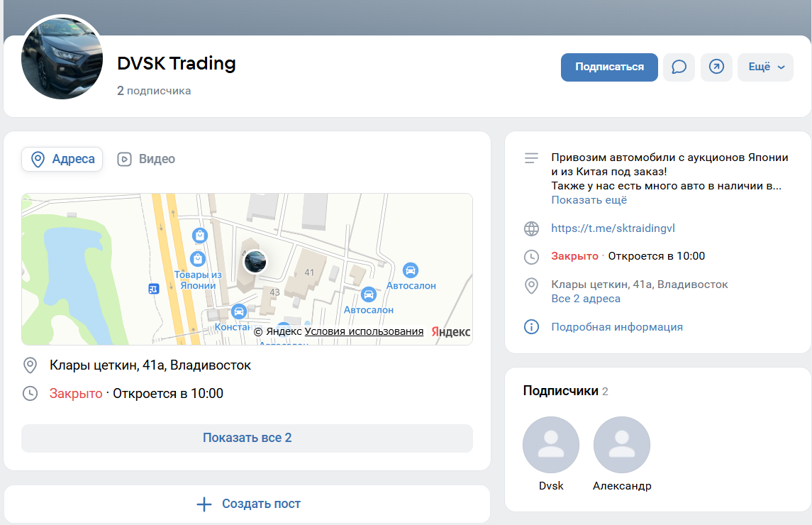Expand description with Показать ещё
The width and height of the screenshot is (812, 525).
click(589, 200)
